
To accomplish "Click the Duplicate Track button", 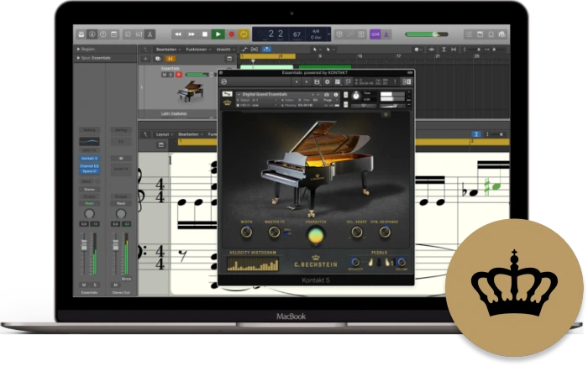I will tap(158, 59).
